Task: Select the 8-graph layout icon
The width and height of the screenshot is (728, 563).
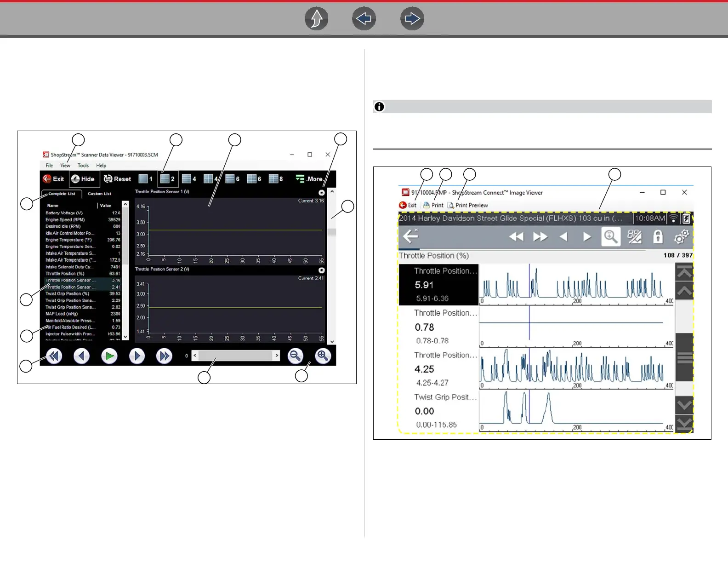Action: 276,179
